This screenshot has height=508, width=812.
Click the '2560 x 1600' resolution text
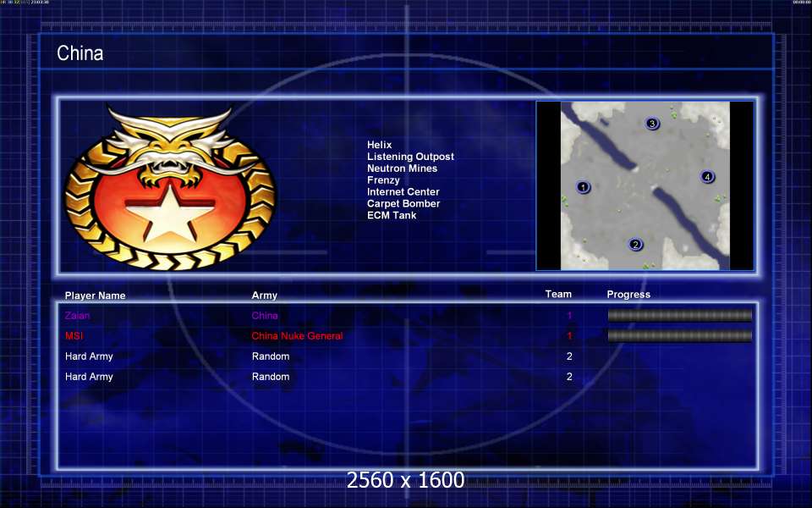click(405, 480)
